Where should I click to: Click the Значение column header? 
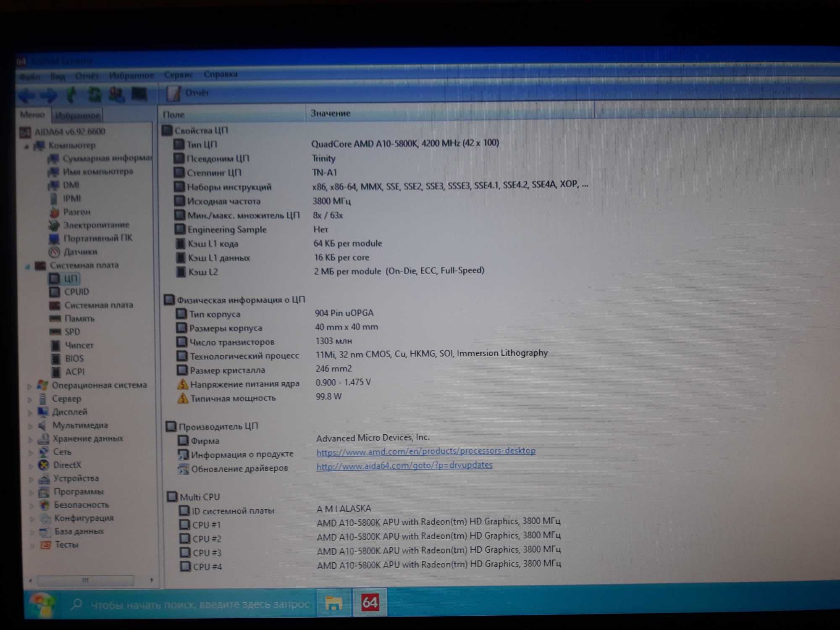pos(450,113)
